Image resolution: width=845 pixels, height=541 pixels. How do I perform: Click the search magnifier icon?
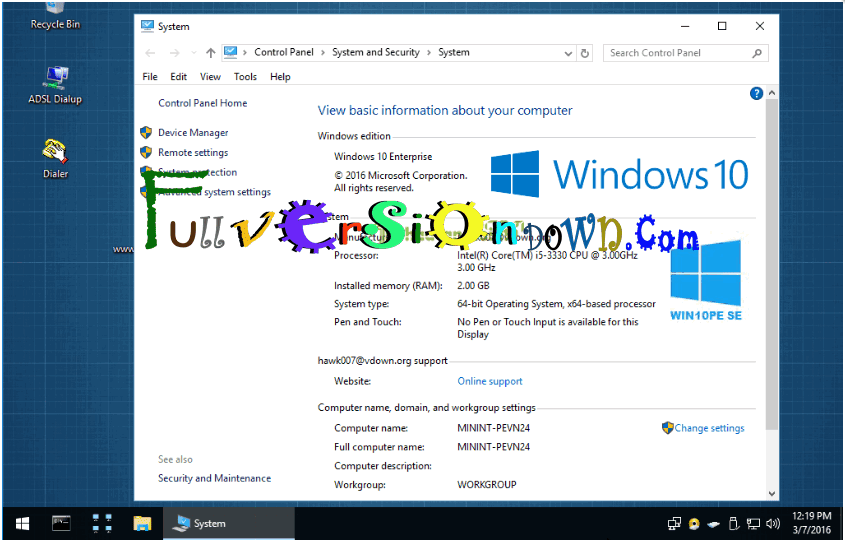(757, 53)
